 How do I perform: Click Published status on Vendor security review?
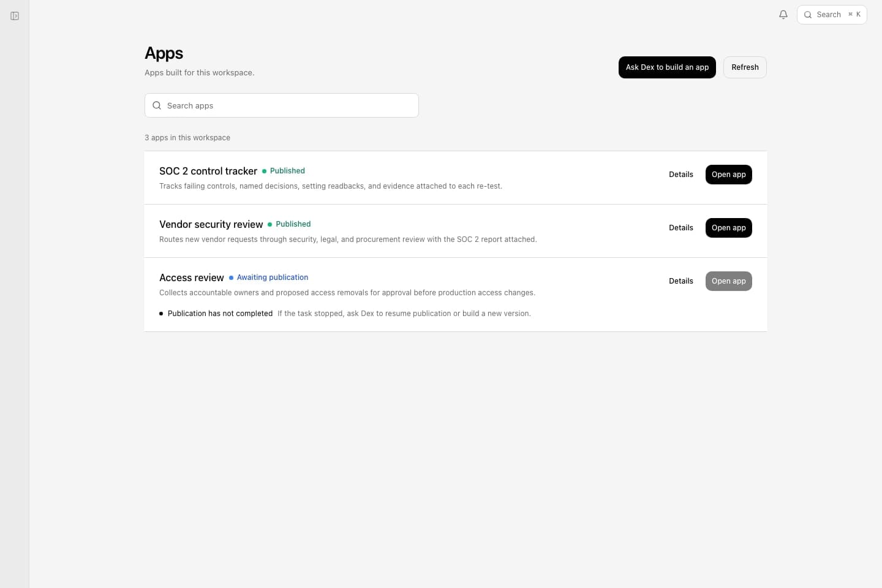pyautogui.click(x=289, y=224)
